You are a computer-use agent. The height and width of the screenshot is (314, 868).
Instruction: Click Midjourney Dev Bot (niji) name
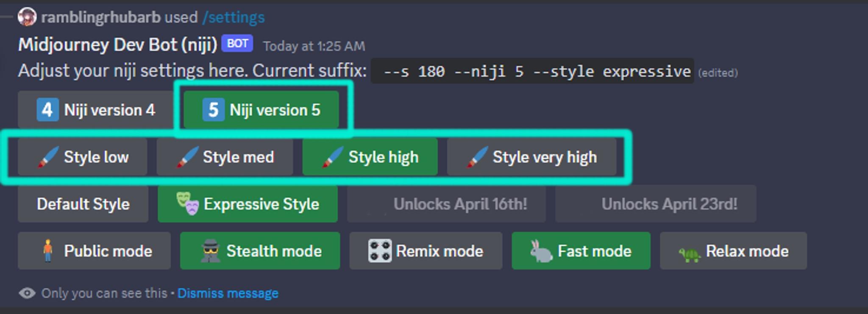117,44
